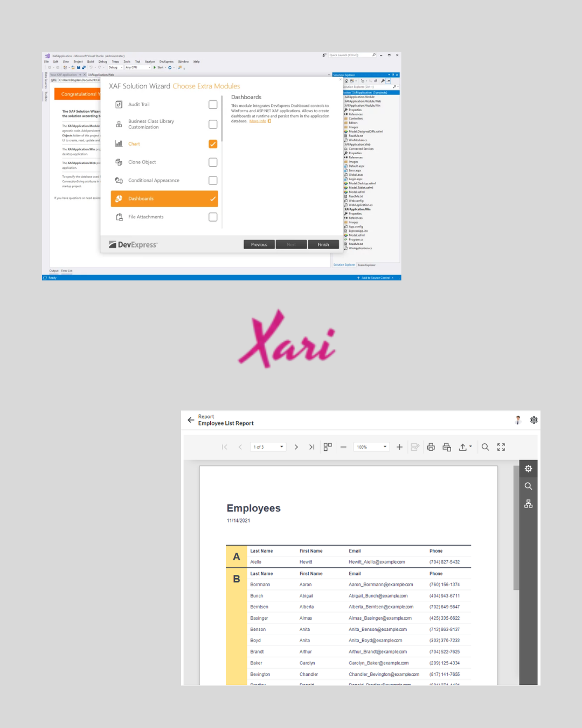Open the document map in right sidebar
Viewport: 582px width, 728px height.
529,504
